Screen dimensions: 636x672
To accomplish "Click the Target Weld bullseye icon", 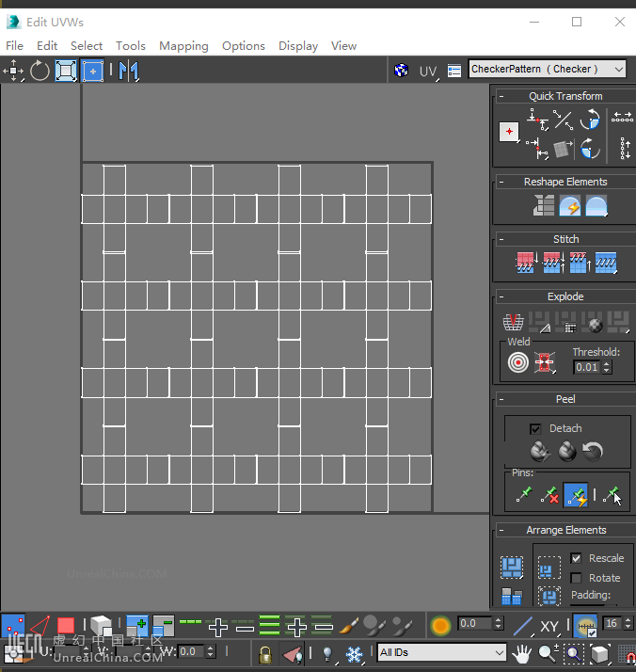I will (x=517, y=362).
